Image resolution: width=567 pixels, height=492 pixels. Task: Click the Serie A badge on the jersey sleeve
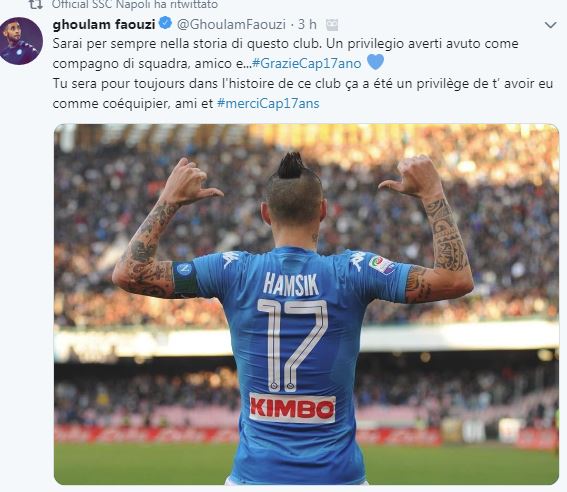(381, 264)
